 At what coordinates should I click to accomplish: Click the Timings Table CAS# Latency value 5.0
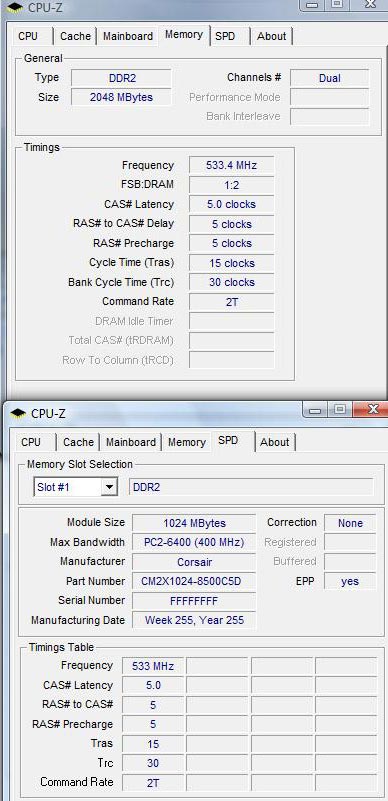[x=153, y=686]
